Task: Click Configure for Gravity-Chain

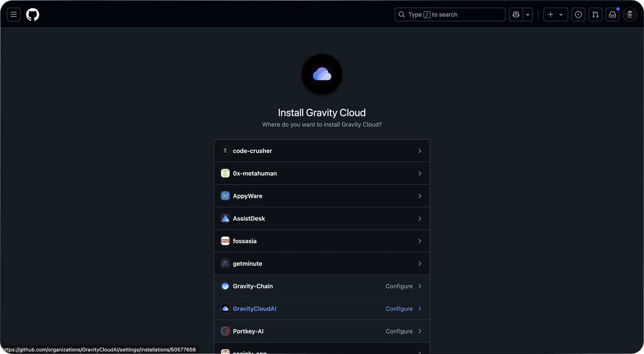Action: coord(399,286)
